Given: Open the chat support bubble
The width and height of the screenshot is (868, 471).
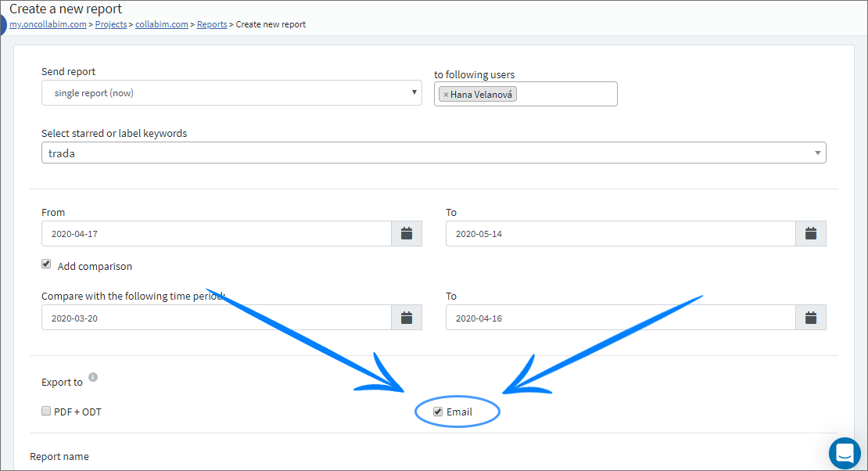Looking at the screenshot, I should (x=845, y=453).
